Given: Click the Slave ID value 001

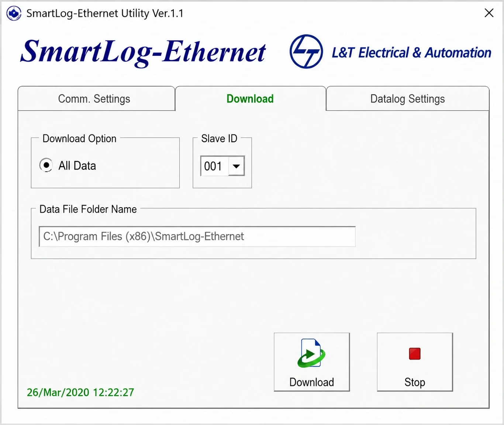Looking at the screenshot, I should (213, 166).
